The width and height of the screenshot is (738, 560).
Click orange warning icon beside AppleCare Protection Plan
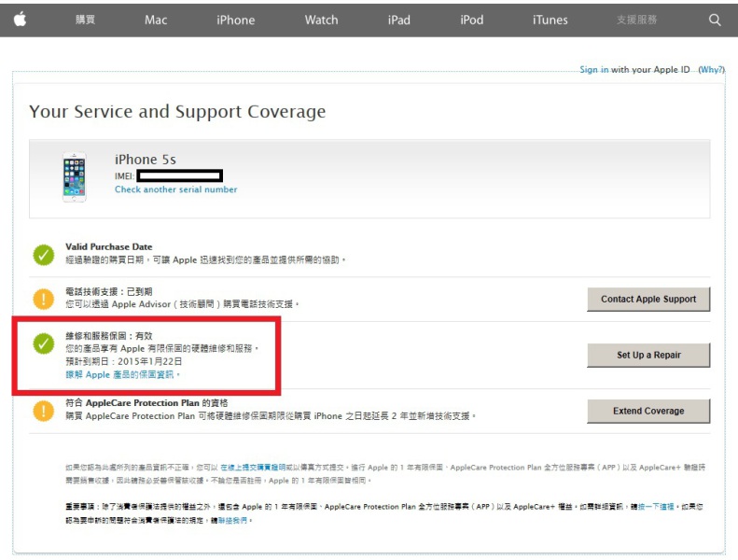pyautogui.click(x=44, y=411)
